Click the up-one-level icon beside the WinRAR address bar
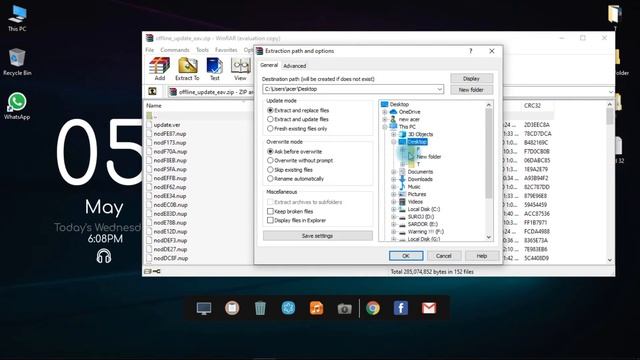Screen dimensions: 640x360 (152, 91)
